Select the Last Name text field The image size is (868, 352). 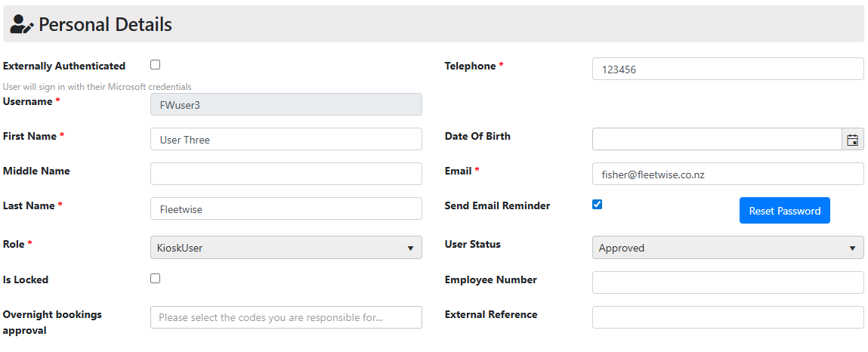click(x=286, y=208)
